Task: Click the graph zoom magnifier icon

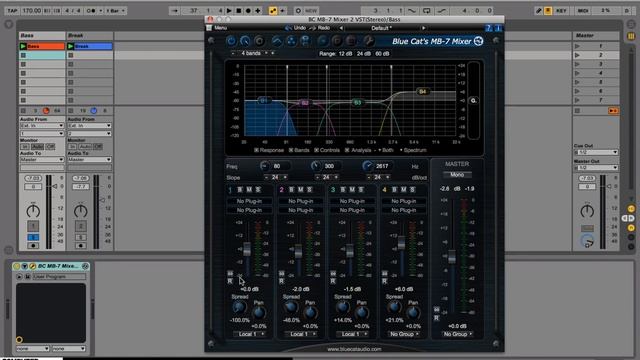Action: pos(473,100)
